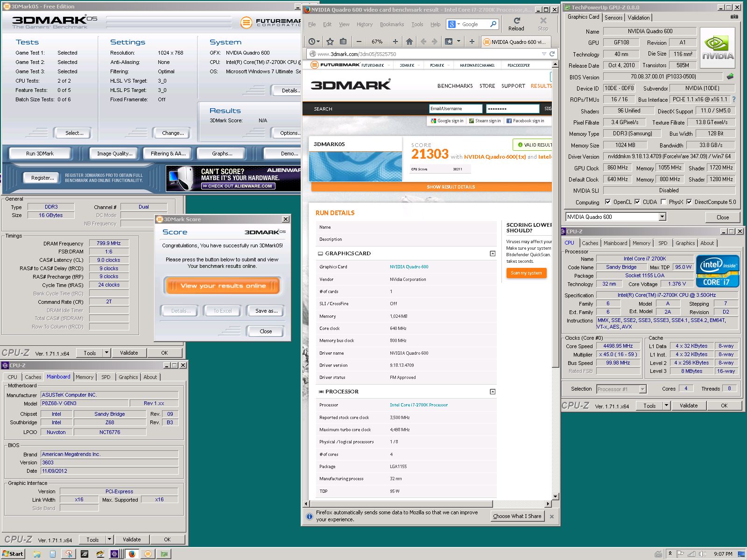The height and width of the screenshot is (560, 747).
Task: Click Save as... in the 3DMark Score dialog
Action: coord(266,311)
